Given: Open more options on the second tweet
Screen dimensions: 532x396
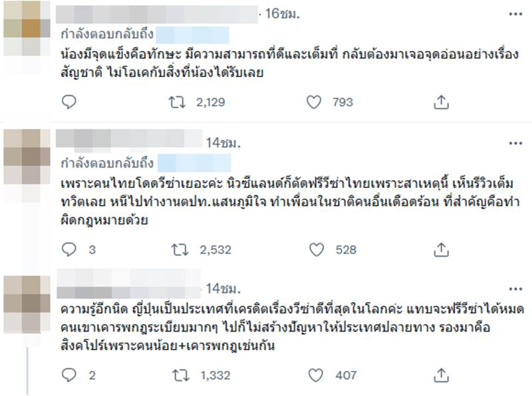Looking at the screenshot, I should [x=515, y=143].
